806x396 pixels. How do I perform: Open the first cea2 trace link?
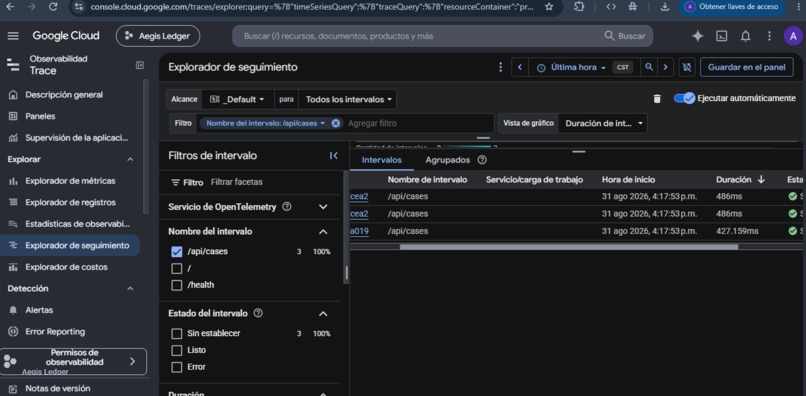[359, 196]
